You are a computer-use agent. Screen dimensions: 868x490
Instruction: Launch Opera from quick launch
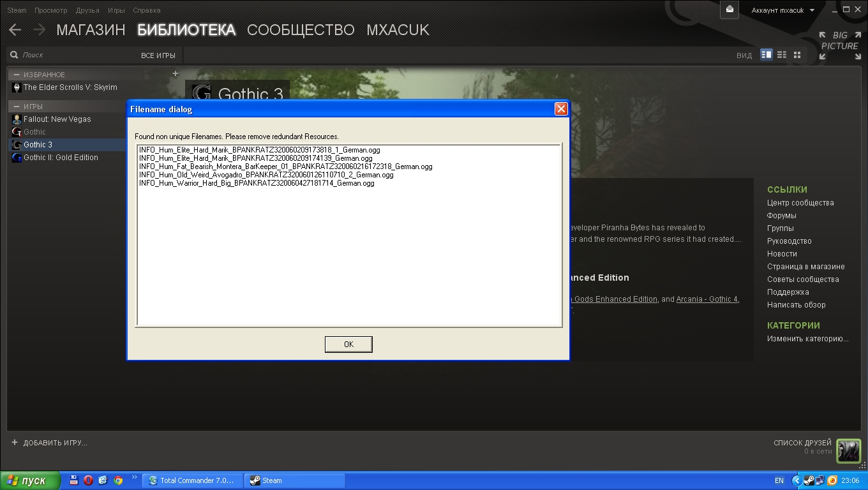click(x=88, y=480)
